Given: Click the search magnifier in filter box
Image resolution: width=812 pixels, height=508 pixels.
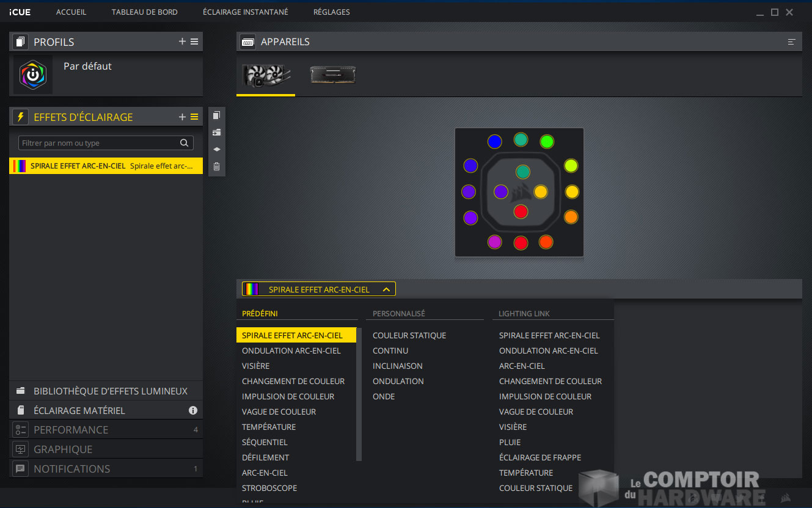Looking at the screenshot, I should pyautogui.click(x=184, y=143).
